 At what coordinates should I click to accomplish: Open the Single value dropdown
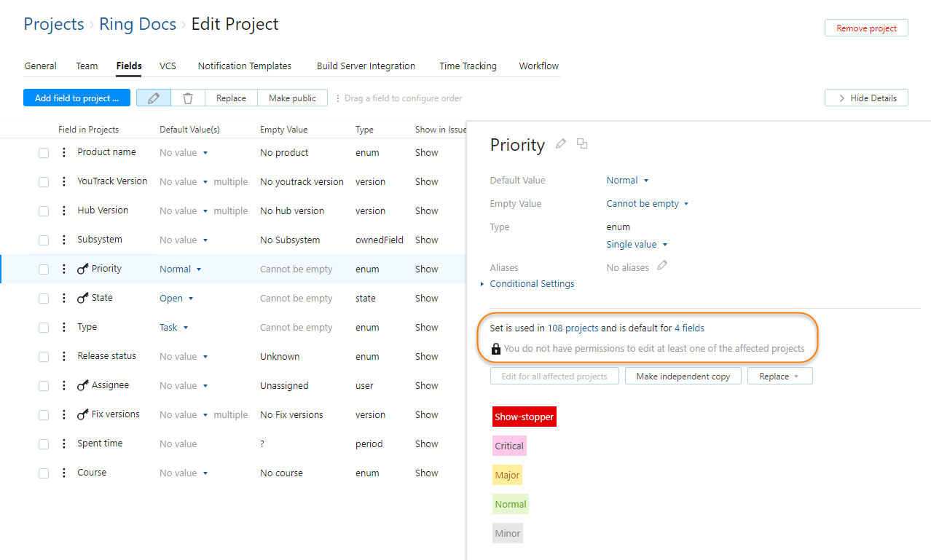pyautogui.click(x=637, y=244)
